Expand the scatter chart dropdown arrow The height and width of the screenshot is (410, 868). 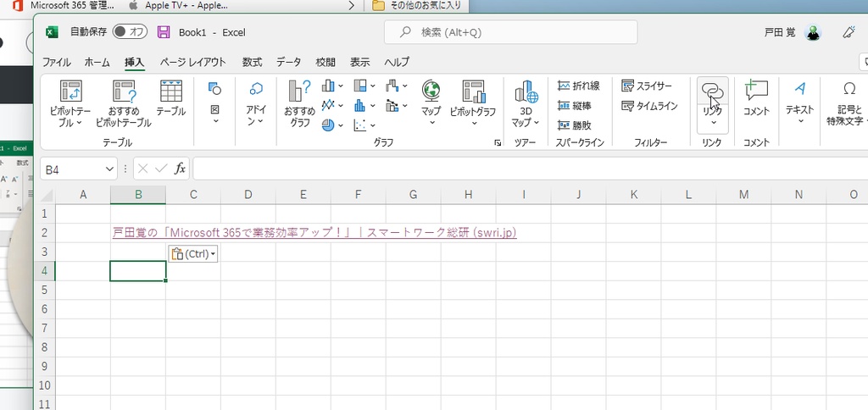coord(373,125)
